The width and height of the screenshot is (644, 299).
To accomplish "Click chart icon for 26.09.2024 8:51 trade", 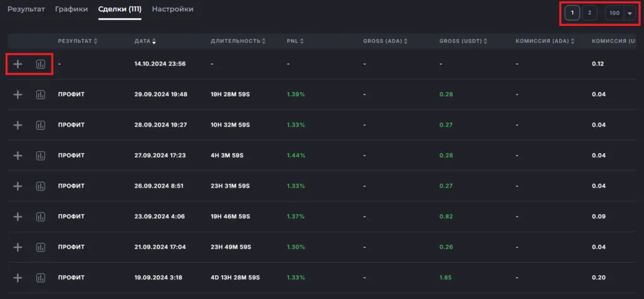I will 41,186.
